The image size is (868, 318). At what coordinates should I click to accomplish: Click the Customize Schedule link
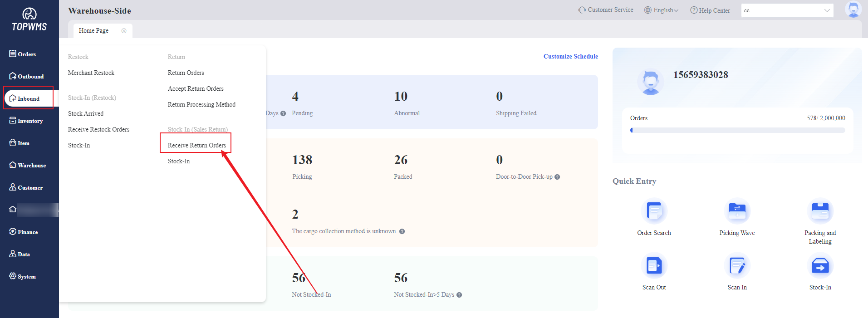coord(570,56)
